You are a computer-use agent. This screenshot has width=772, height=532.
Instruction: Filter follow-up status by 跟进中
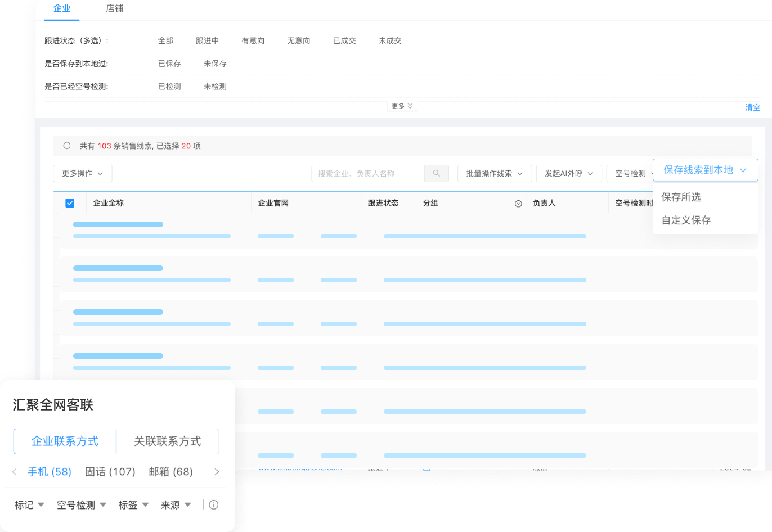[x=207, y=41]
